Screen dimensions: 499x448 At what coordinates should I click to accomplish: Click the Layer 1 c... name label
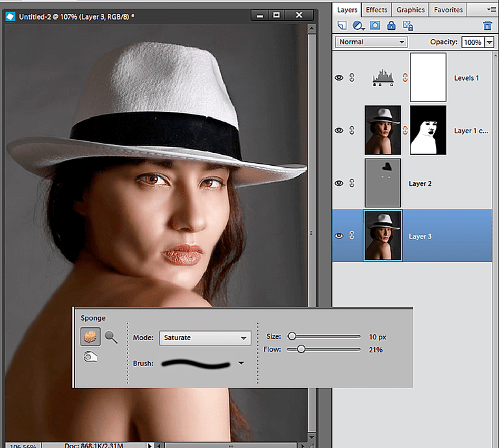(471, 131)
